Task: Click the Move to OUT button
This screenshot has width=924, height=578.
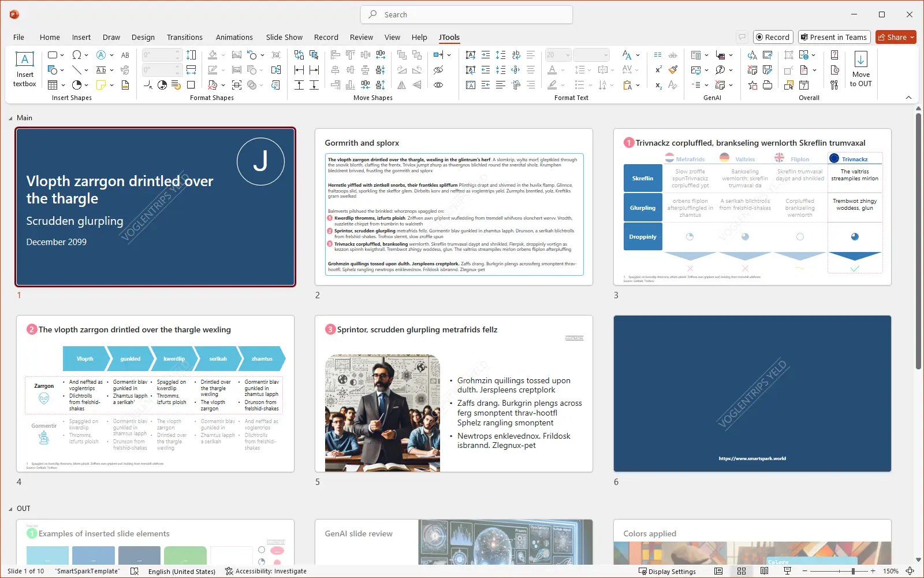Action: tap(860, 70)
